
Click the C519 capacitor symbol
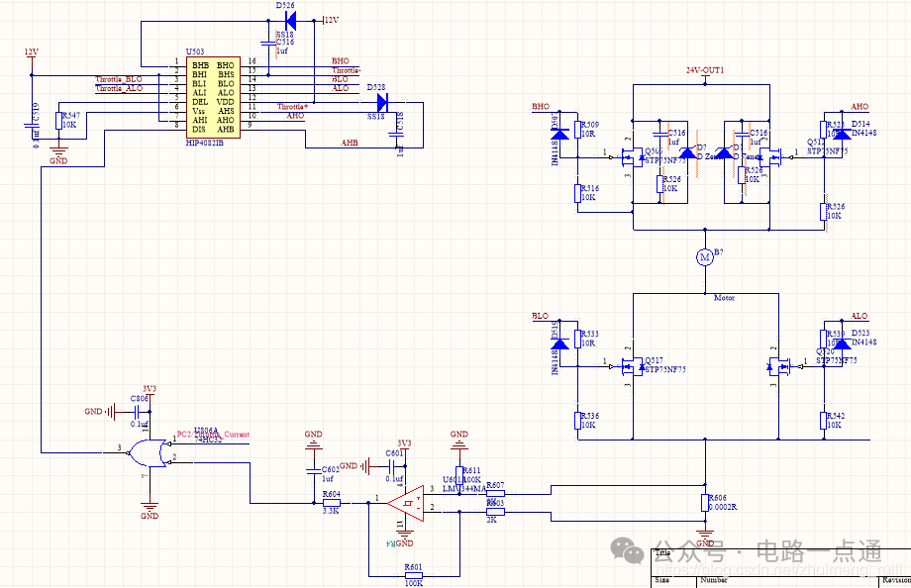32,126
